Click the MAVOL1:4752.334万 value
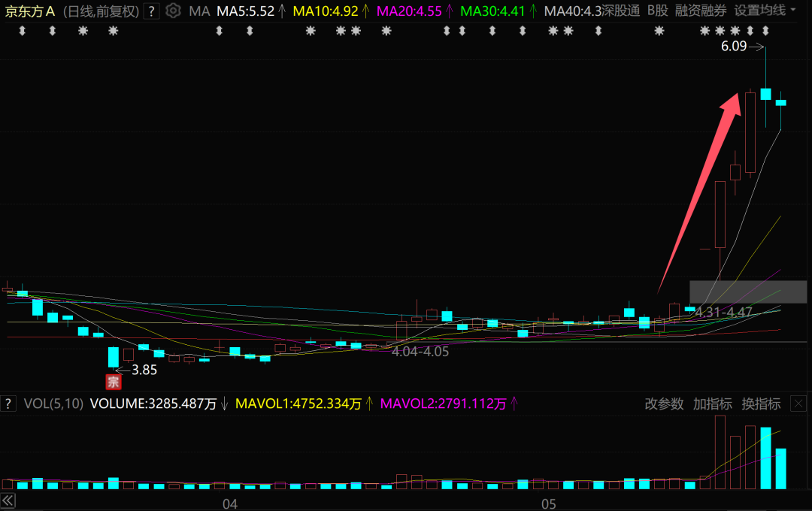 [x=298, y=404]
